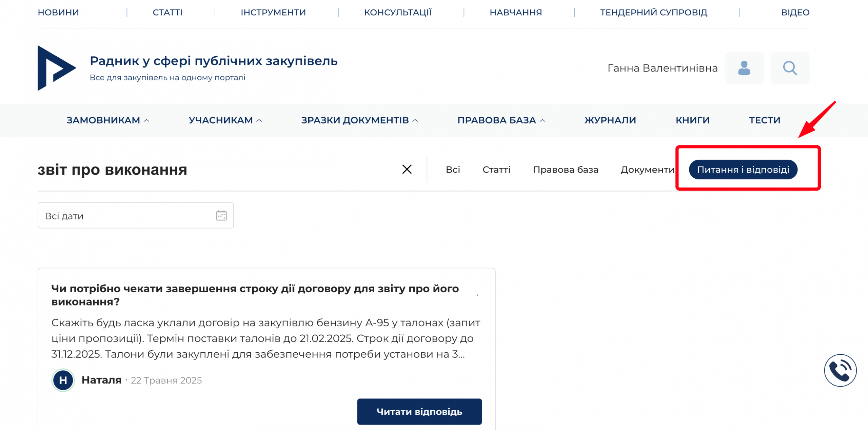The height and width of the screenshot is (430, 868).
Task: Open the ТЕСТИ menu item
Action: pyautogui.click(x=764, y=120)
